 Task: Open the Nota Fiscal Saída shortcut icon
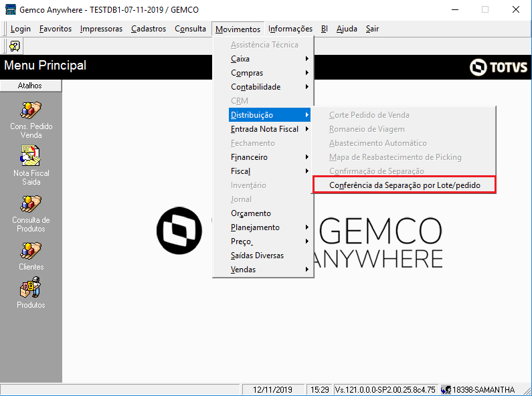pos(31,155)
